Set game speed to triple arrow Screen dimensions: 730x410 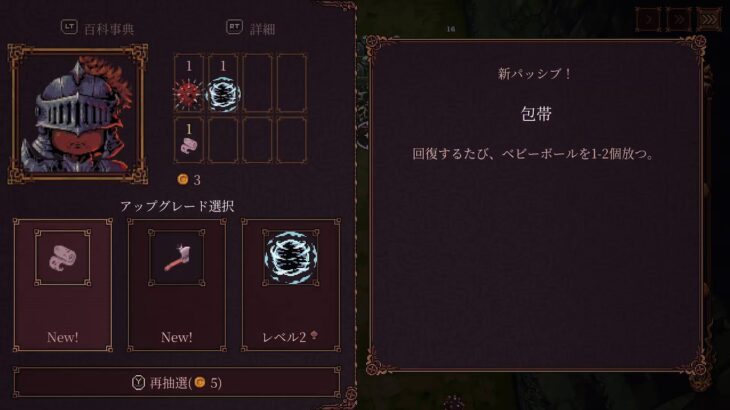point(709,20)
